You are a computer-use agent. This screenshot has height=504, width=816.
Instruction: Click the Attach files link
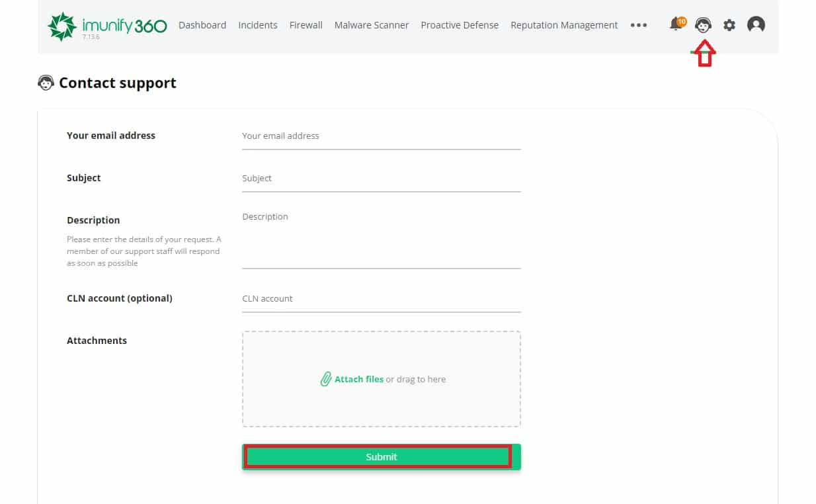[359, 380]
